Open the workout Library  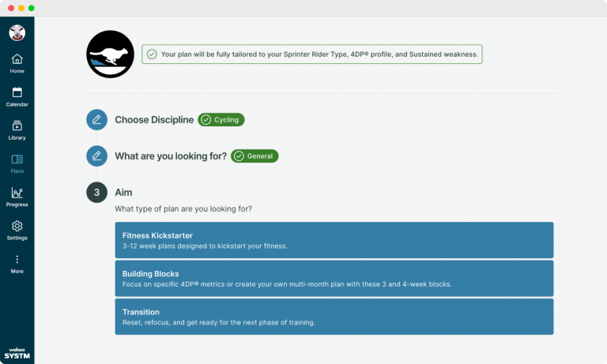[x=17, y=130]
